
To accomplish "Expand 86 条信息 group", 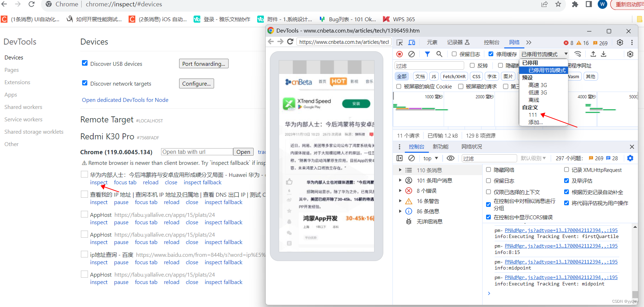I will click(x=400, y=211).
